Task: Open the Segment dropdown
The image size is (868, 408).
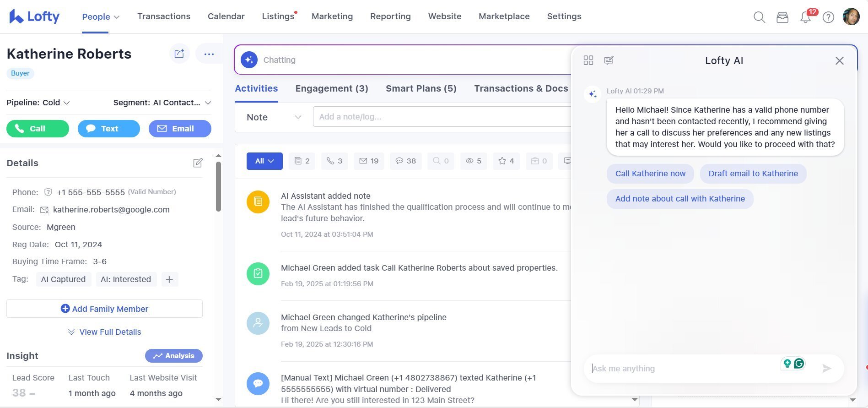Action: (x=162, y=103)
